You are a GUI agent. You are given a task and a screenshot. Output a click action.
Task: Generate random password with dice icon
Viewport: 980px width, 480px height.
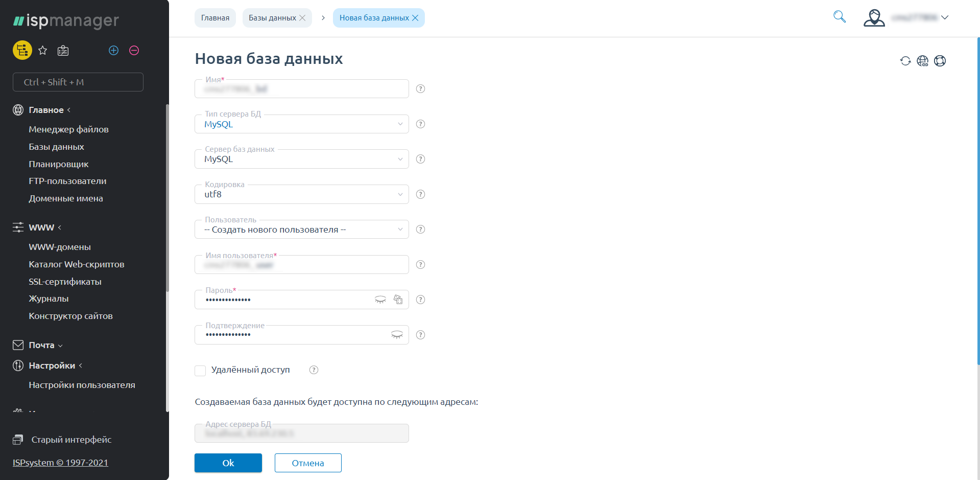(398, 300)
